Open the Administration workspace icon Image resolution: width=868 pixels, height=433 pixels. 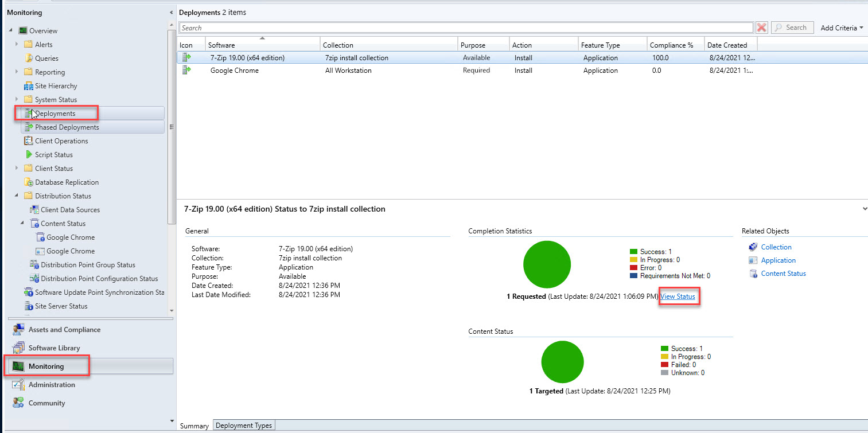18,385
